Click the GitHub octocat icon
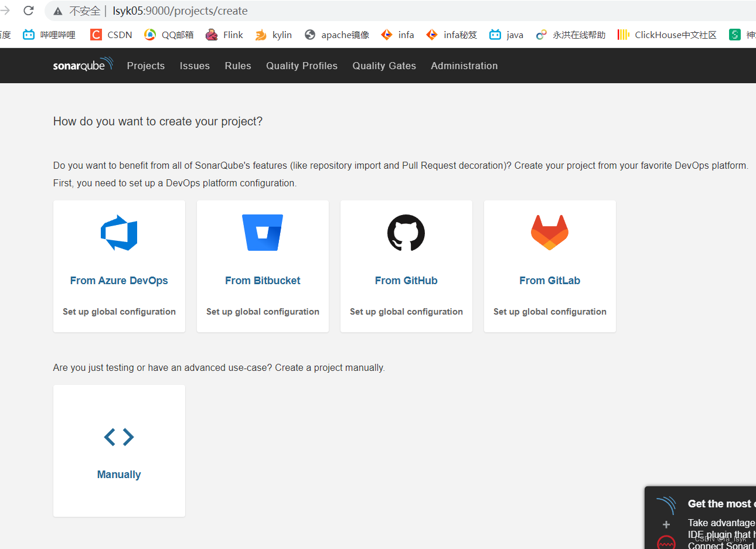Viewport: 756px width, 549px height. tap(406, 233)
